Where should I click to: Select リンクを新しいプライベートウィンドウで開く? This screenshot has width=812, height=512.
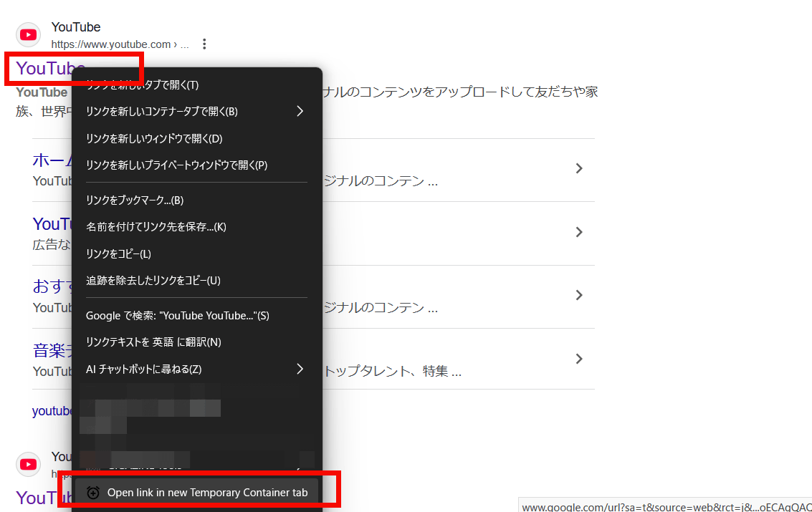[x=176, y=165]
